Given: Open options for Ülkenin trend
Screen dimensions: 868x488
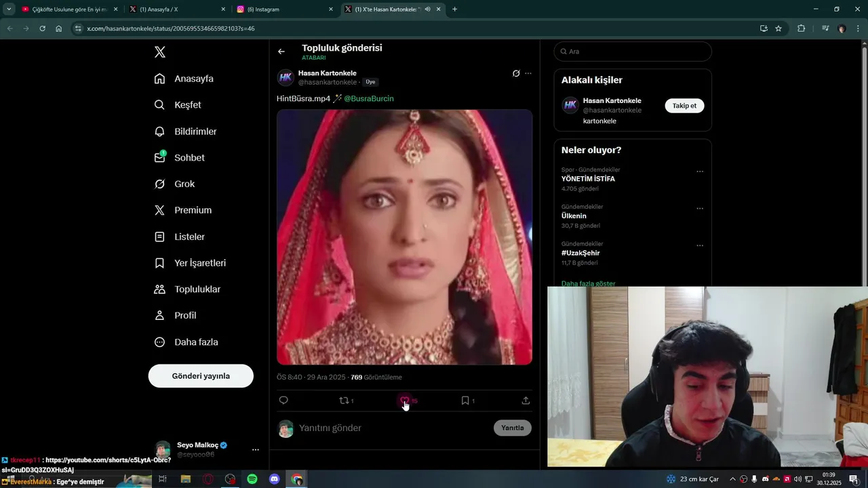Looking at the screenshot, I should pyautogui.click(x=700, y=209).
